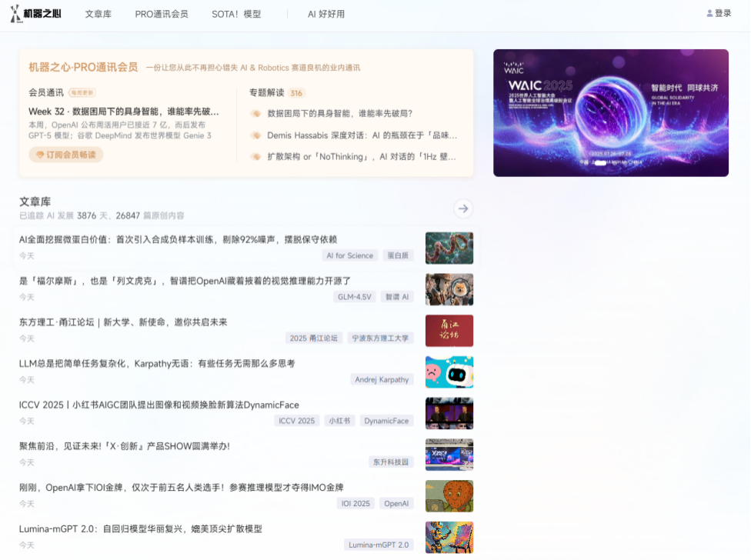Open Lumina-mGPT 2.0 article title
The width and height of the screenshot is (751, 560).
click(x=140, y=529)
